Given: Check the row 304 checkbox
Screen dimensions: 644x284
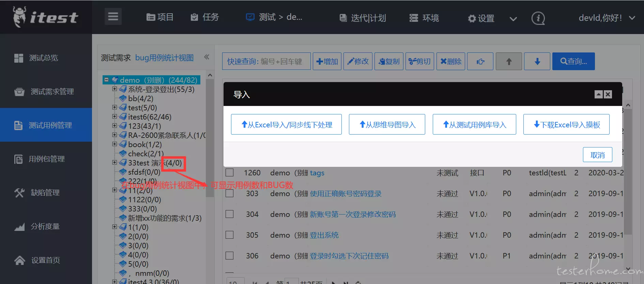Looking at the screenshot, I should pos(230,214).
